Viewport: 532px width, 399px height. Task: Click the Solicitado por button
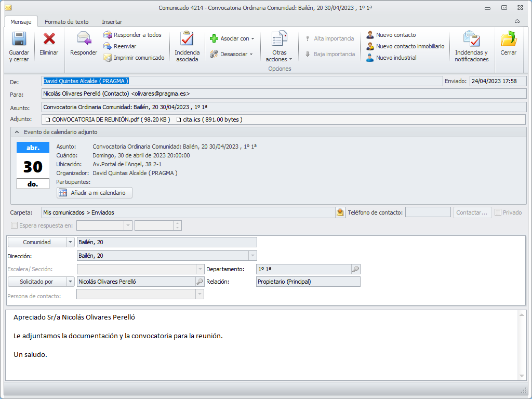point(37,282)
